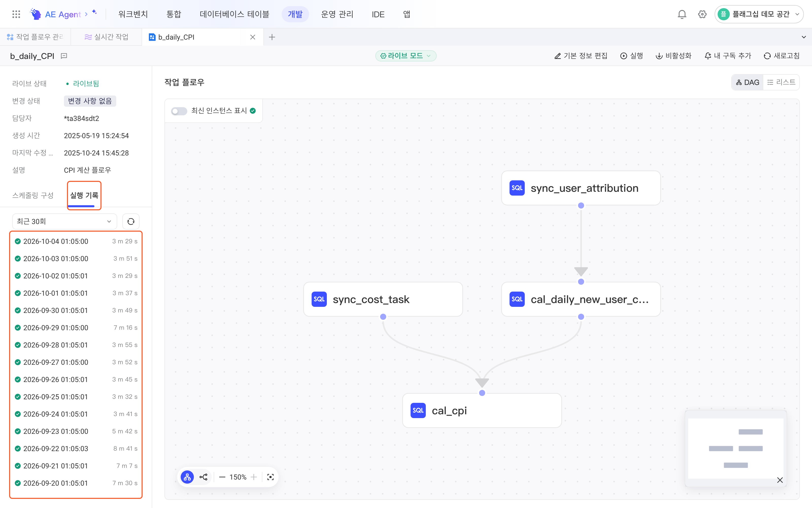Refresh the execution history list

[x=131, y=221]
